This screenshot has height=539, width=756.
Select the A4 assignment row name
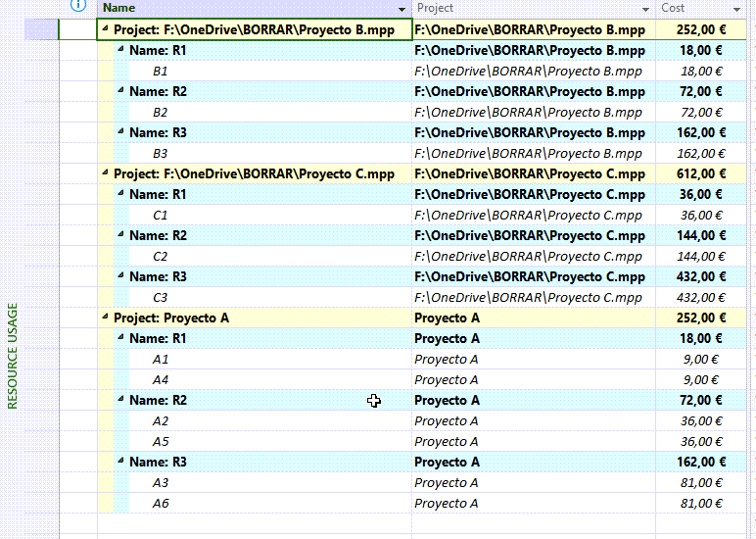161,380
